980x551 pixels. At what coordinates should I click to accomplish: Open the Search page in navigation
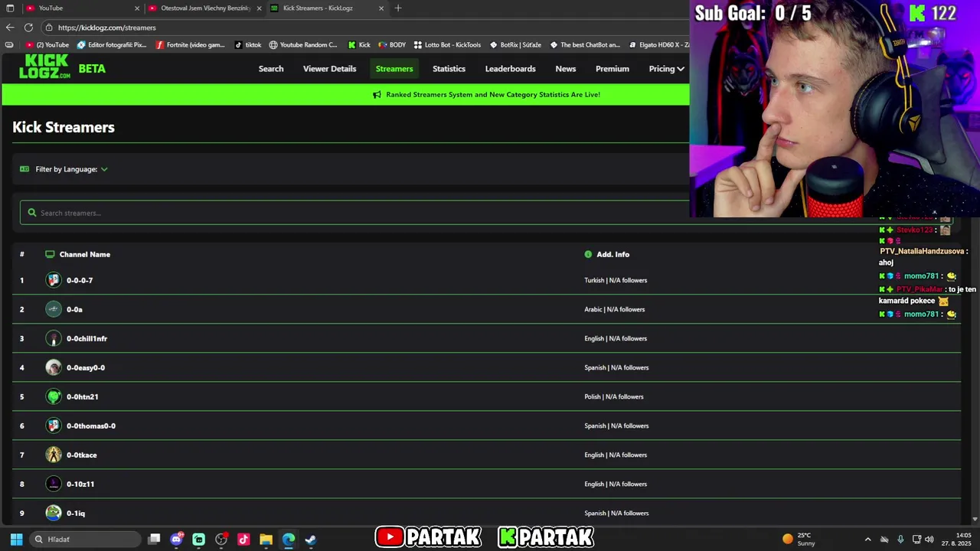pyautogui.click(x=271, y=69)
